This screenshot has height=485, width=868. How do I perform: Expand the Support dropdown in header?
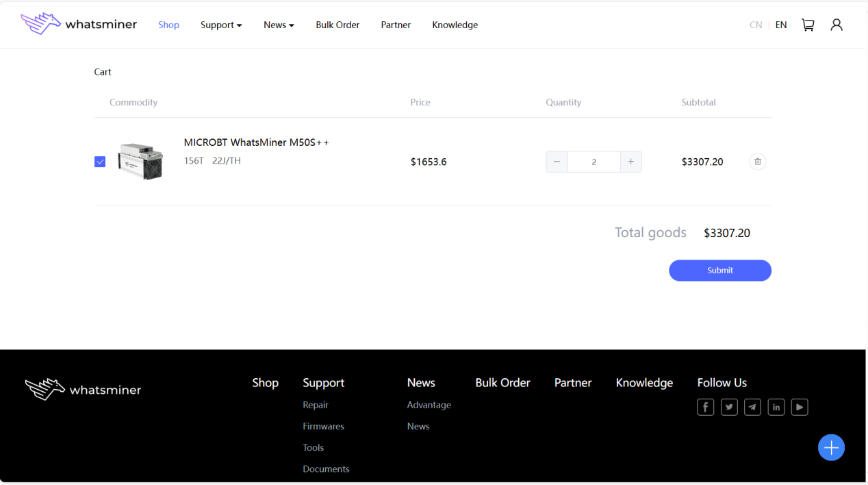[221, 25]
